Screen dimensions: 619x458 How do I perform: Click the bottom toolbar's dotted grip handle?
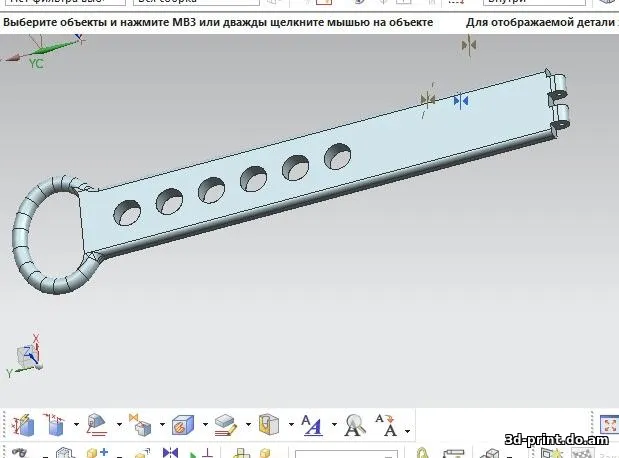5,425
